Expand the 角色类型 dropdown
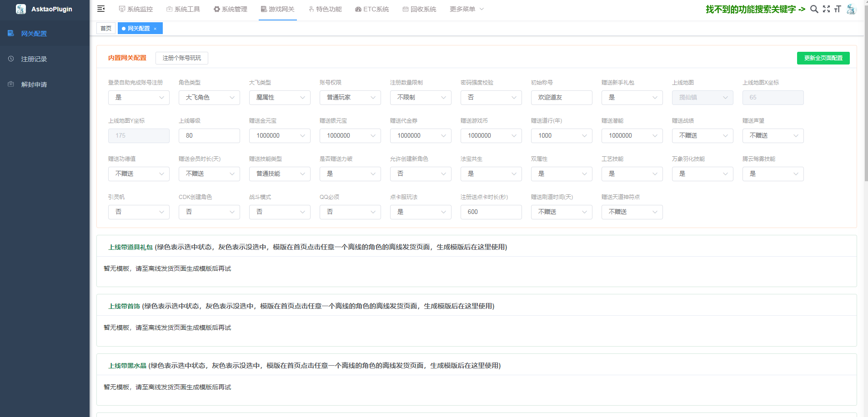 209,98
